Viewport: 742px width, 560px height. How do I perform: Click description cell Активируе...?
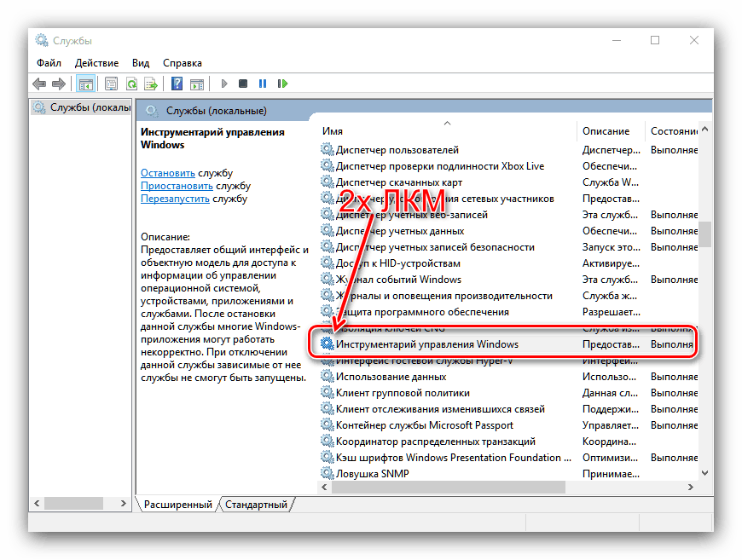coord(611,263)
